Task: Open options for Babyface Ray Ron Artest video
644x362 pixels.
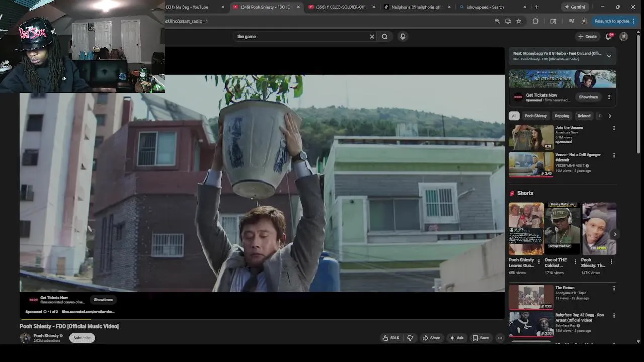Action: [614, 315]
